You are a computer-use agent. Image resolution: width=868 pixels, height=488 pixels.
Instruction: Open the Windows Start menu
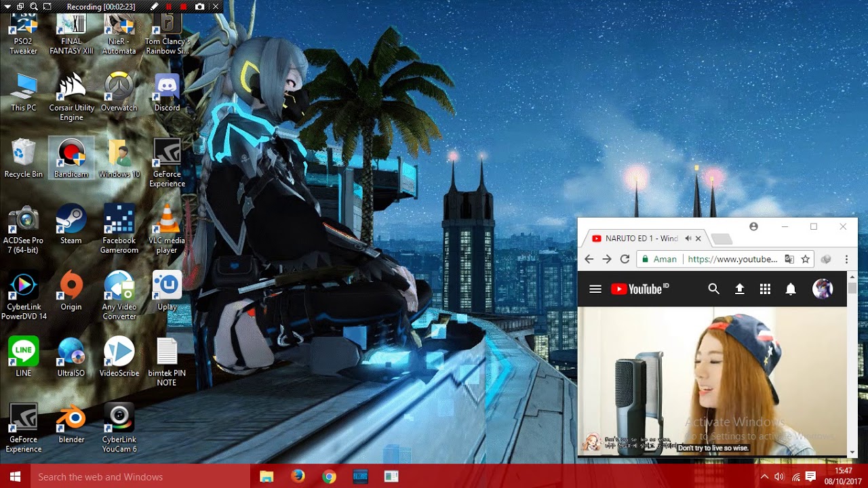[15, 476]
